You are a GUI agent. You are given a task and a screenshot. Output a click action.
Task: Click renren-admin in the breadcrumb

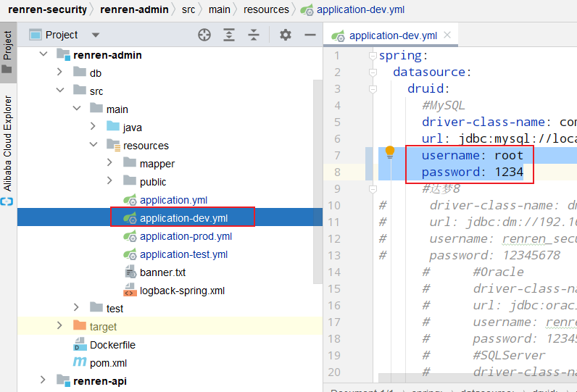(134, 9)
